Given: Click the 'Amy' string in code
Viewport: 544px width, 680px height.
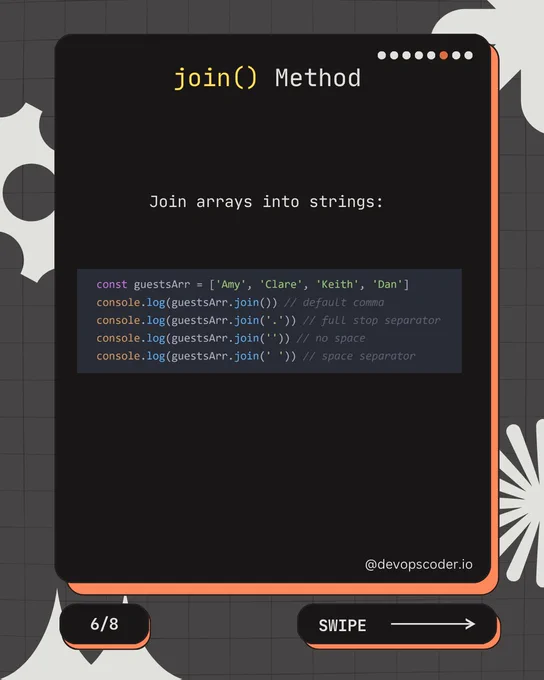Looking at the screenshot, I should click(x=231, y=284).
